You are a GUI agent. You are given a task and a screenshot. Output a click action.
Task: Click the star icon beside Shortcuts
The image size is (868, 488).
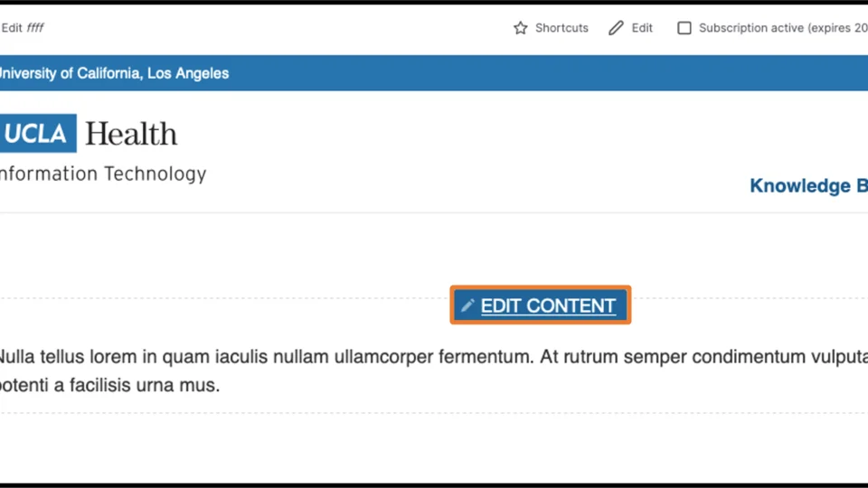pyautogui.click(x=520, y=28)
